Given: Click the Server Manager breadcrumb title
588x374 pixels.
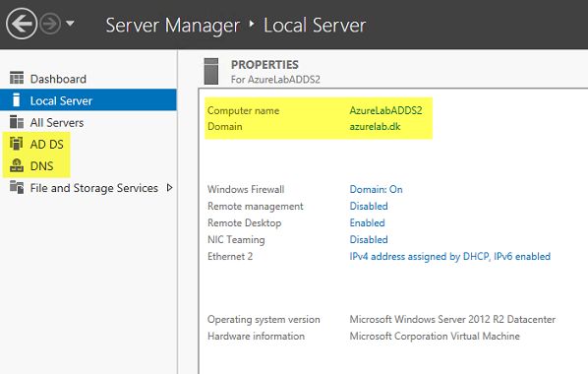Looking at the screenshot, I should click(172, 26).
